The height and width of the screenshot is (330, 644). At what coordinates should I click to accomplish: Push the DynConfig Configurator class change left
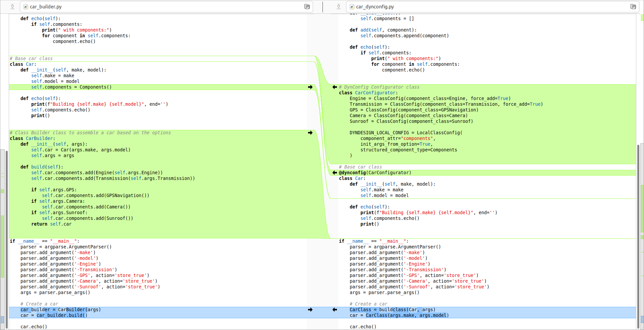tap(335, 87)
